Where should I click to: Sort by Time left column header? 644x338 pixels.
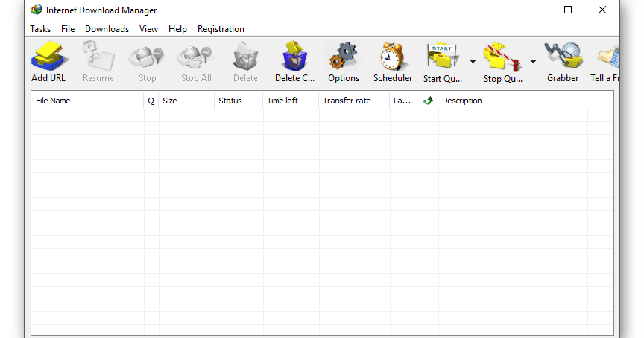[291, 101]
